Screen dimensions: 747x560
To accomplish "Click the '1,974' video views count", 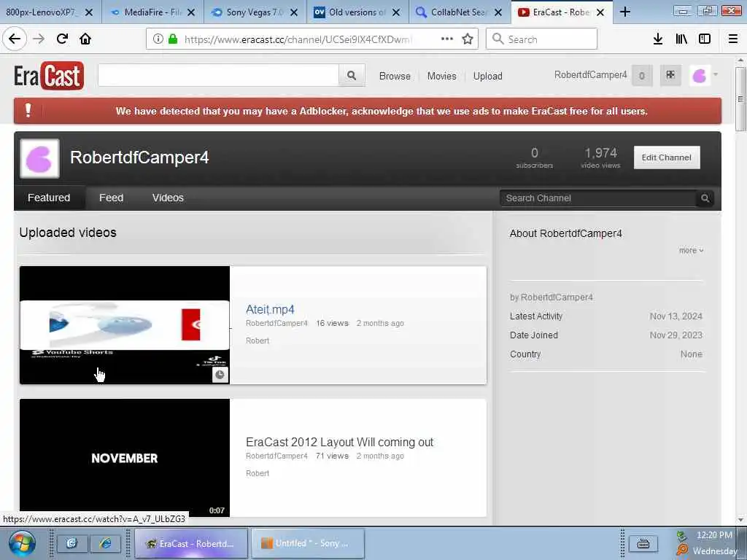I will pos(600,153).
